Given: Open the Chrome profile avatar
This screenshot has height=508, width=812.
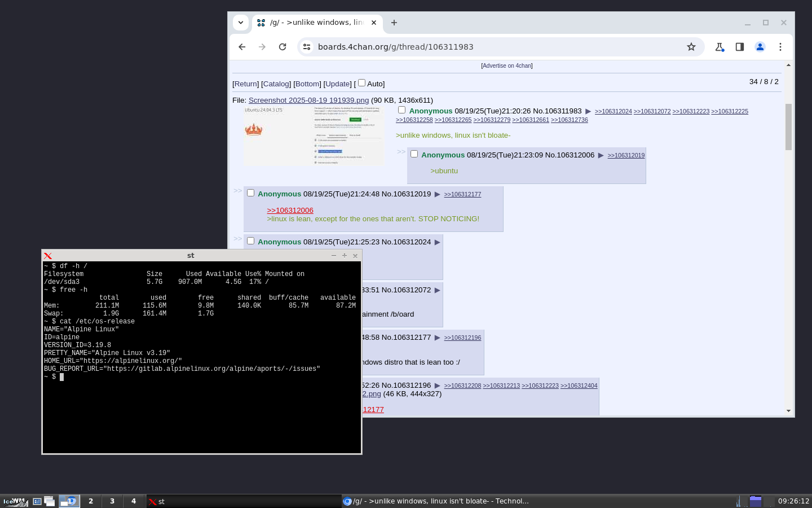Looking at the screenshot, I should click(760, 47).
